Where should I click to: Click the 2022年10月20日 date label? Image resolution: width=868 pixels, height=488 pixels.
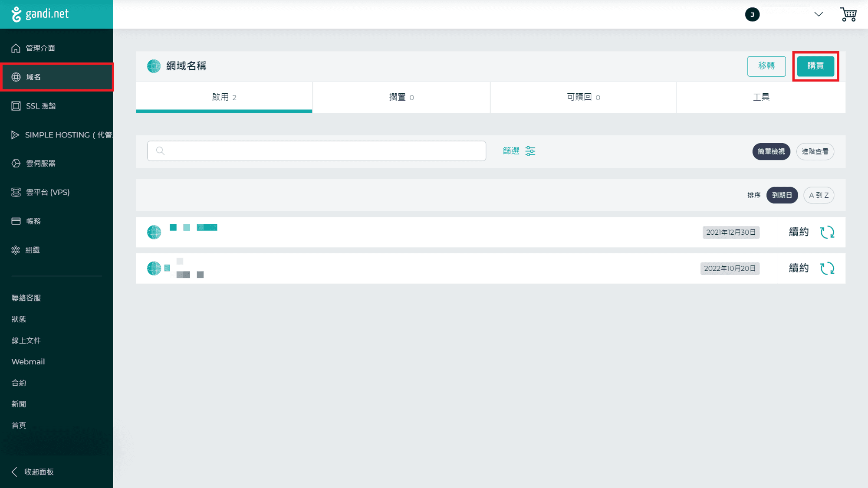click(730, 269)
